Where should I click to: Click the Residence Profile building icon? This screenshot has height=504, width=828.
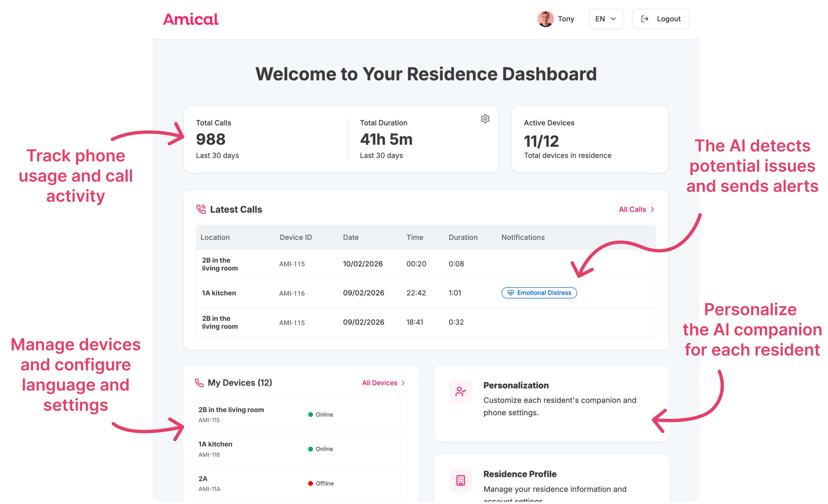(460, 481)
